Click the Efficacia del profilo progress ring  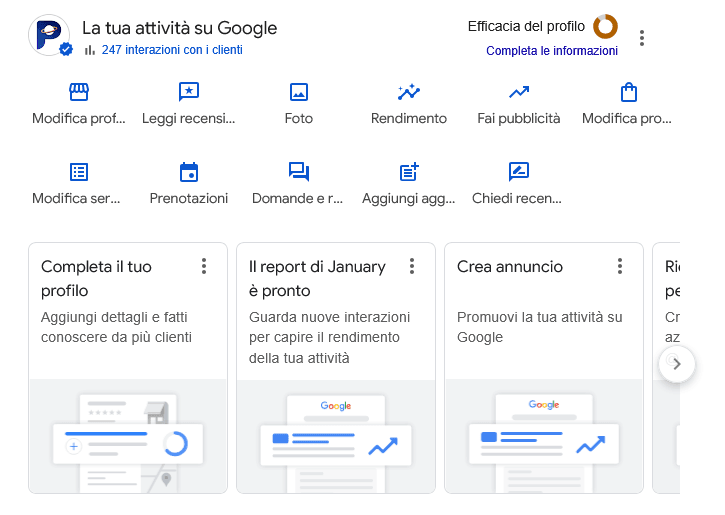click(605, 26)
